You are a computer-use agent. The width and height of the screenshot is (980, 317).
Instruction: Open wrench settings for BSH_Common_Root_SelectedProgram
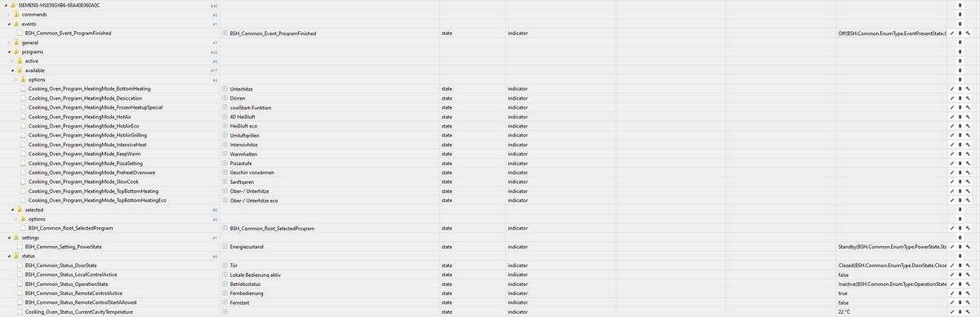point(967,228)
